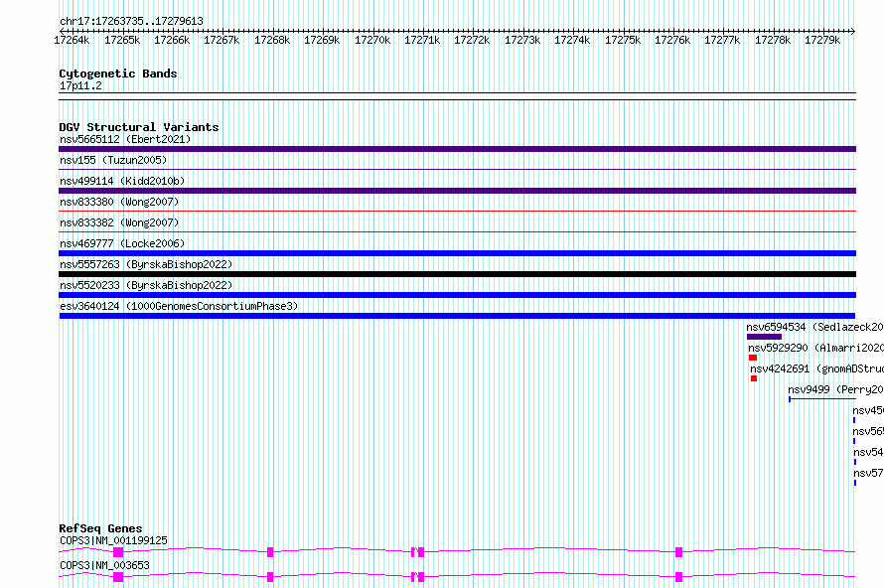This screenshot has height=588, width=884.
Task: Click COPS3|NM_001199125 exon near 17276k
Action: (x=678, y=552)
